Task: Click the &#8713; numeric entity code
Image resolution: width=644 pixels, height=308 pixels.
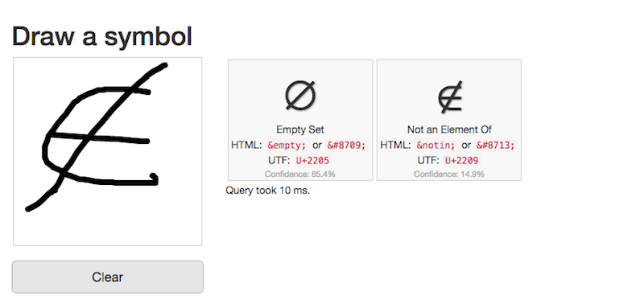Action: (x=495, y=146)
